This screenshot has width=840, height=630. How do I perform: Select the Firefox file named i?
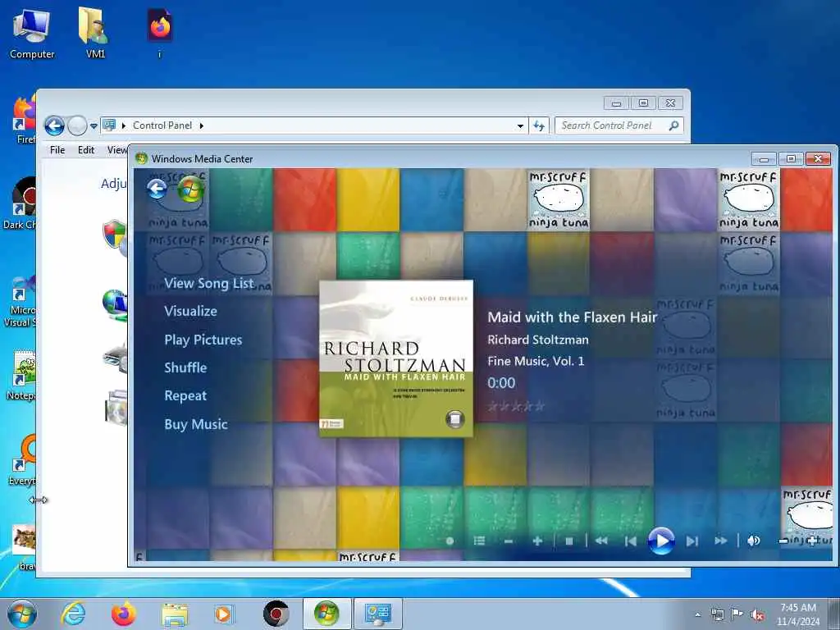coord(160,33)
